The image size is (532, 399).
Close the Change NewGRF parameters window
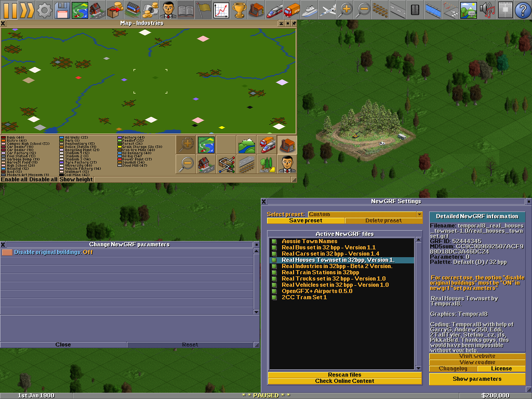[x=3, y=244]
